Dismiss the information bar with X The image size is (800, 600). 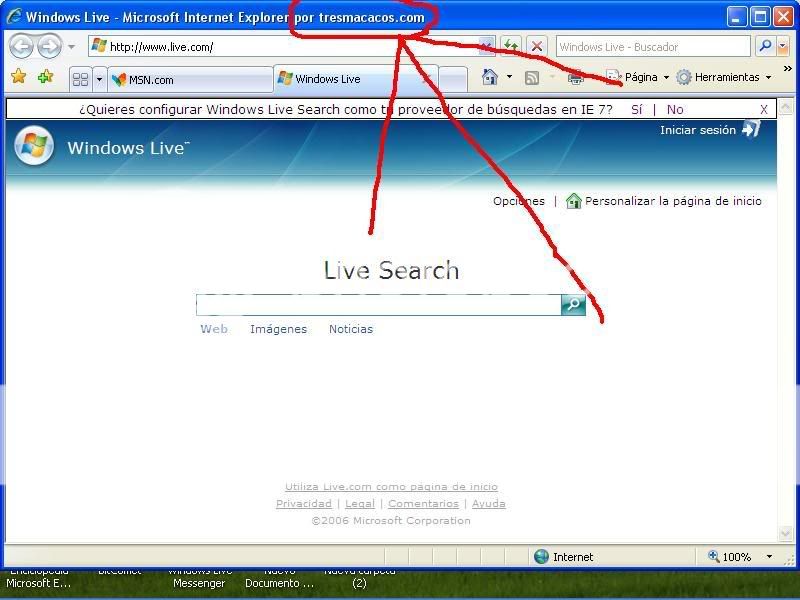coord(764,109)
